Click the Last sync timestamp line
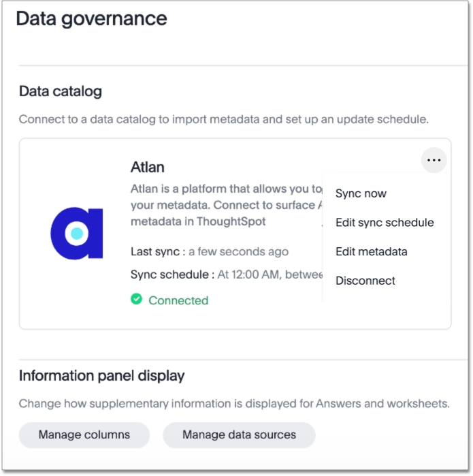The image size is (473, 476). pyautogui.click(x=209, y=251)
